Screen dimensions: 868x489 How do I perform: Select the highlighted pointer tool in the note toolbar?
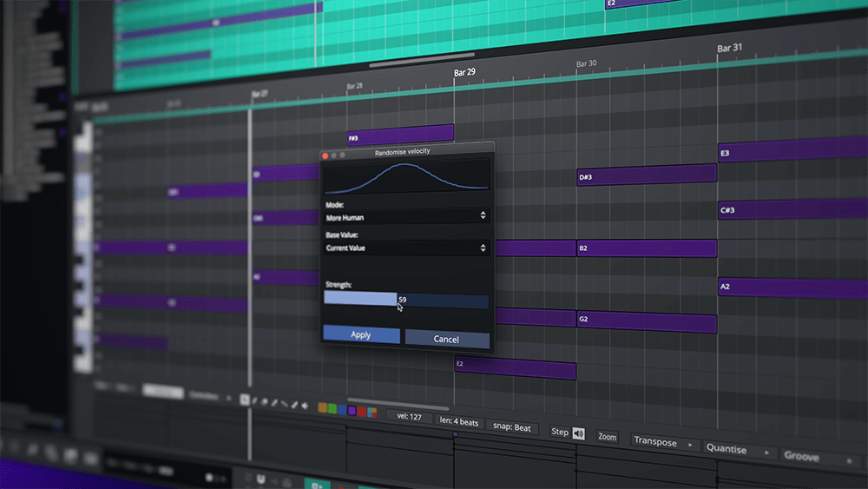point(244,401)
